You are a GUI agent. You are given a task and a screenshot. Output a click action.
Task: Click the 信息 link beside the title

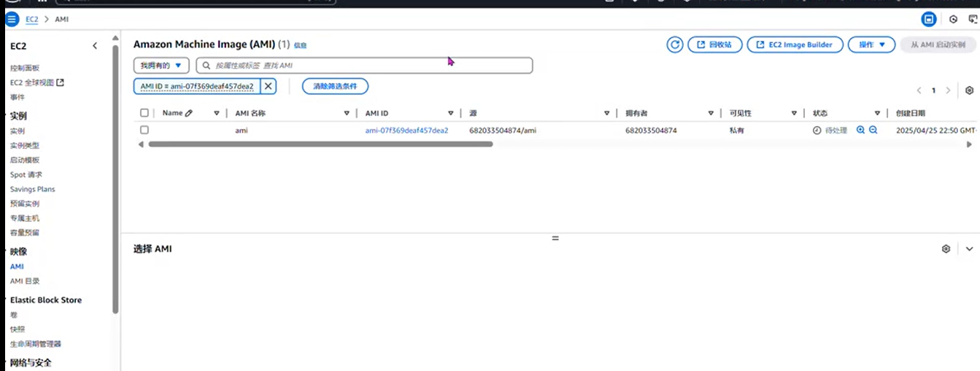pyautogui.click(x=301, y=45)
